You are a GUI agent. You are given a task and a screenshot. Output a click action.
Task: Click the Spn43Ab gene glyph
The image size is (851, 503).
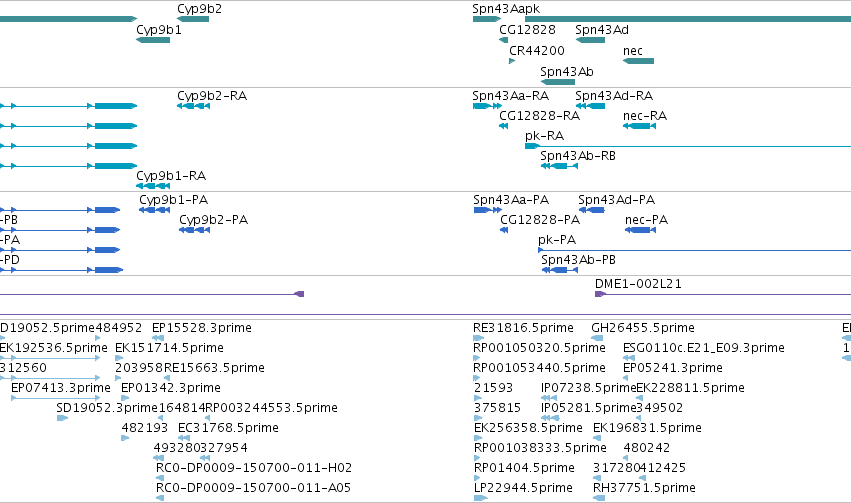558,82
